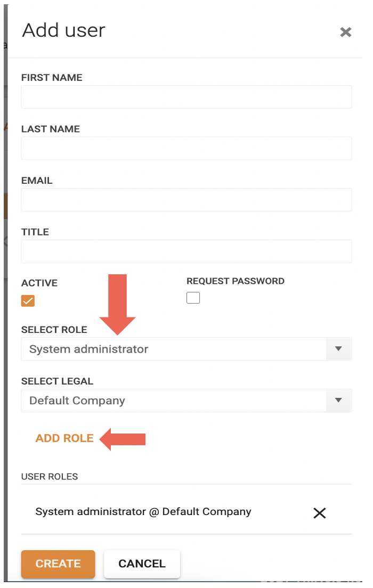Click the Create button

coord(58,563)
